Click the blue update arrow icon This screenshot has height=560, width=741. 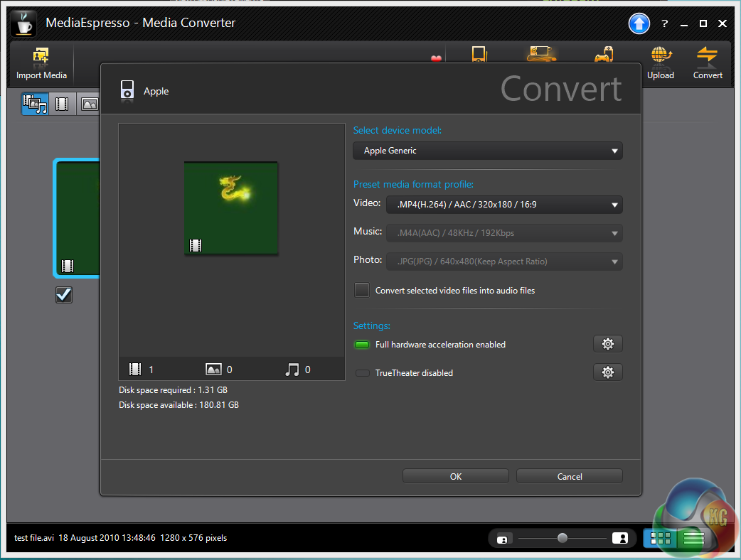coord(639,23)
